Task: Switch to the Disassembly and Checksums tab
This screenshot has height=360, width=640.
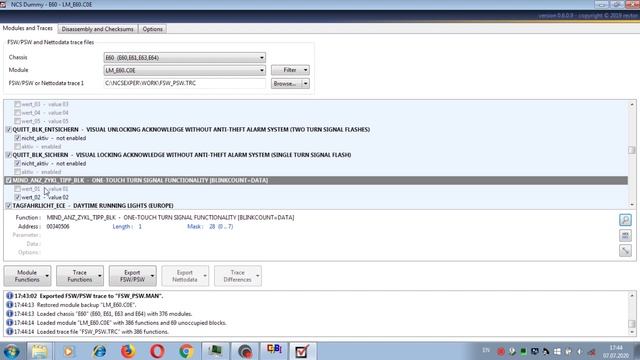Action: point(98,29)
